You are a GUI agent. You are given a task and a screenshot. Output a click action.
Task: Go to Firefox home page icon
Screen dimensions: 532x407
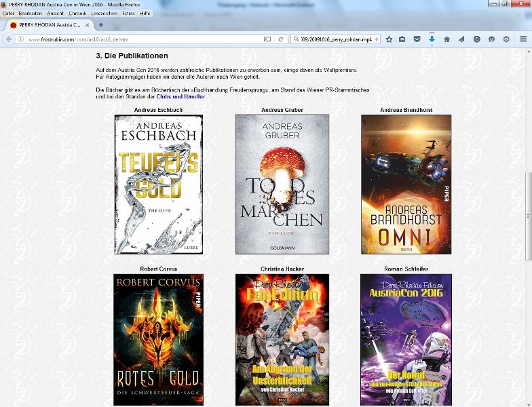pos(446,39)
